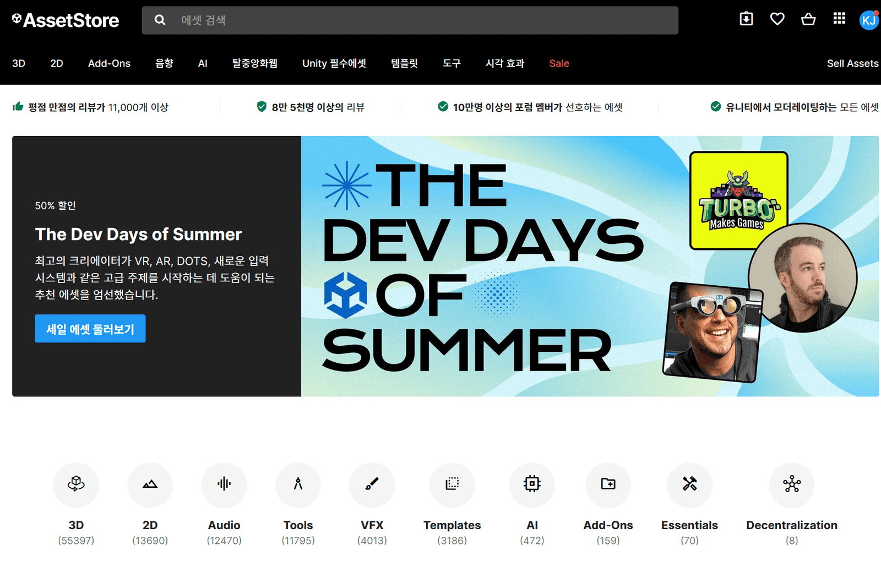
Task: Open the Audio (12470) category label
Action: pos(224,532)
